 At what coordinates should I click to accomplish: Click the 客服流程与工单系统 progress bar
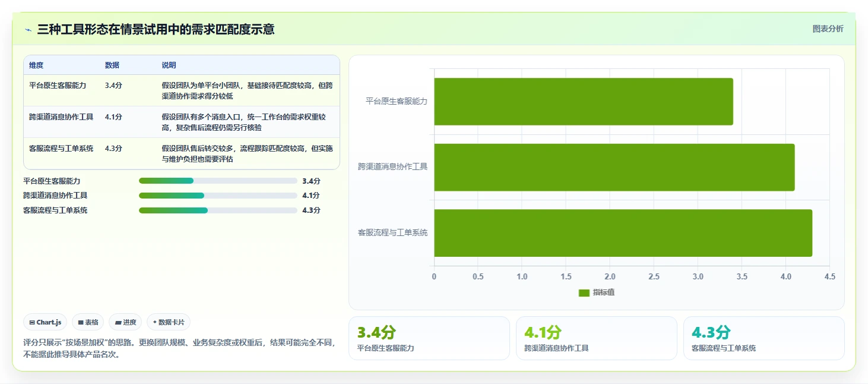pos(218,210)
